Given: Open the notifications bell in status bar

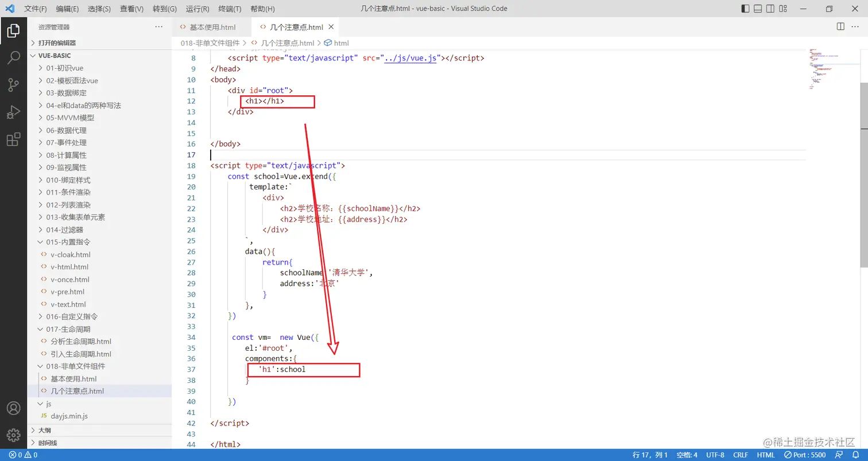Looking at the screenshot, I should pyautogui.click(x=855, y=455).
